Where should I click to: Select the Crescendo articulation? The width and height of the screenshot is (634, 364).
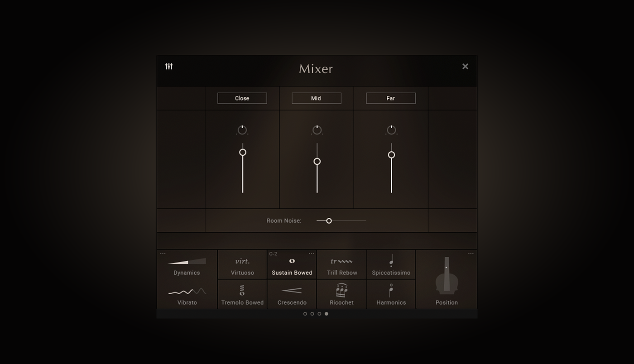coord(292,294)
